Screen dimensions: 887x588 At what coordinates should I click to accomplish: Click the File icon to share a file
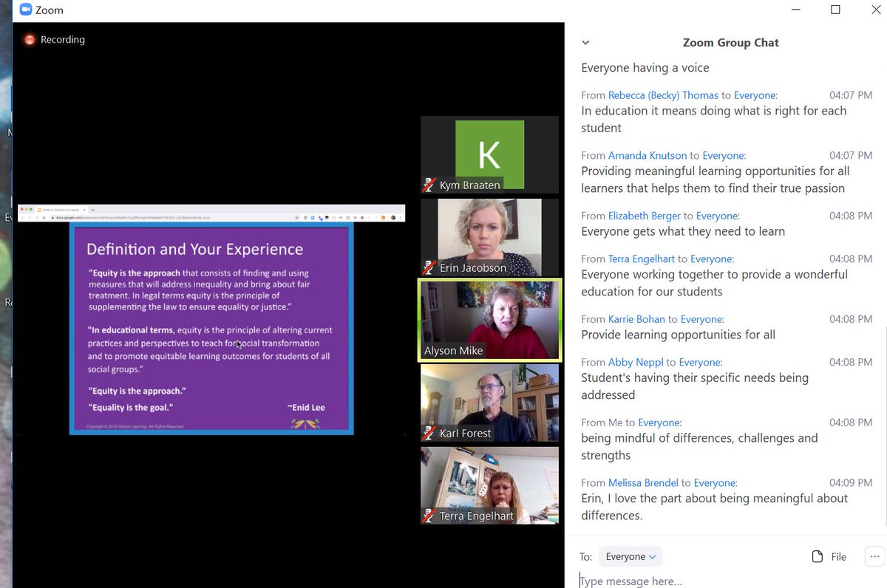point(818,556)
